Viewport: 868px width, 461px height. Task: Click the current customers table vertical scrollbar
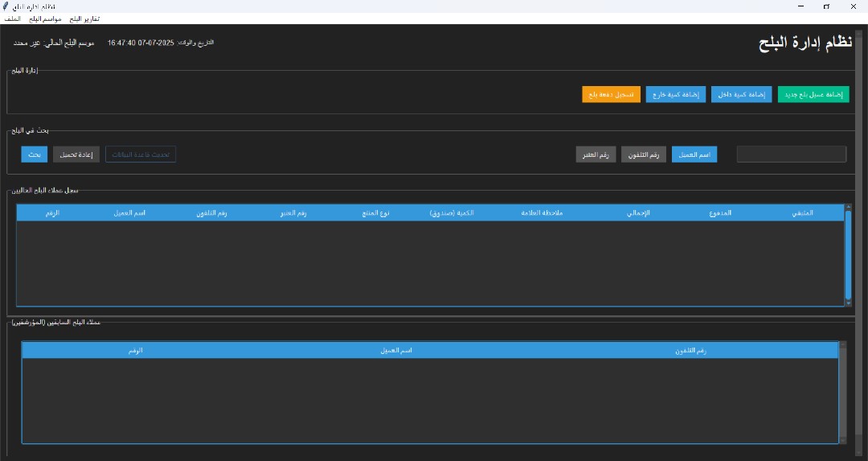(x=848, y=253)
